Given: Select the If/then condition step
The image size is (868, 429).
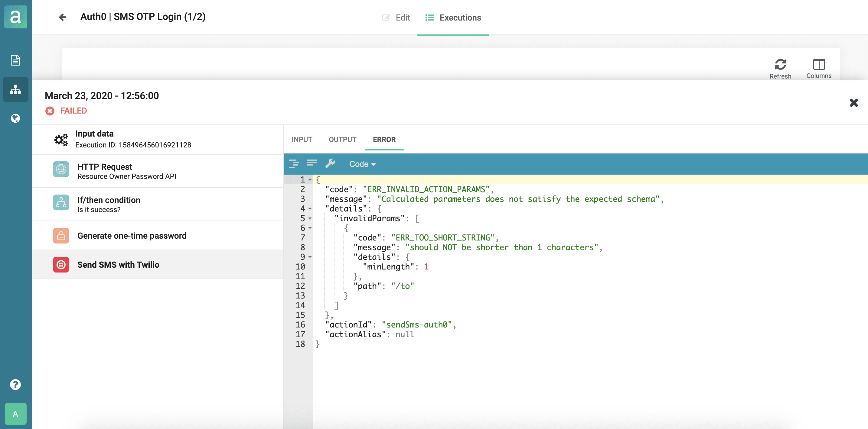Looking at the screenshot, I should pyautogui.click(x=158, y=204).
